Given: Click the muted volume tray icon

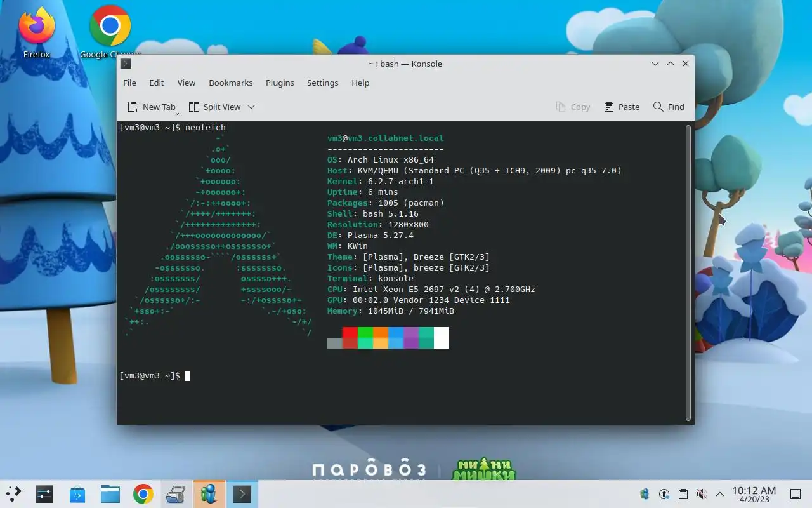Looking at the screenshot, I should pyautogui.click(x=702, y=494).
